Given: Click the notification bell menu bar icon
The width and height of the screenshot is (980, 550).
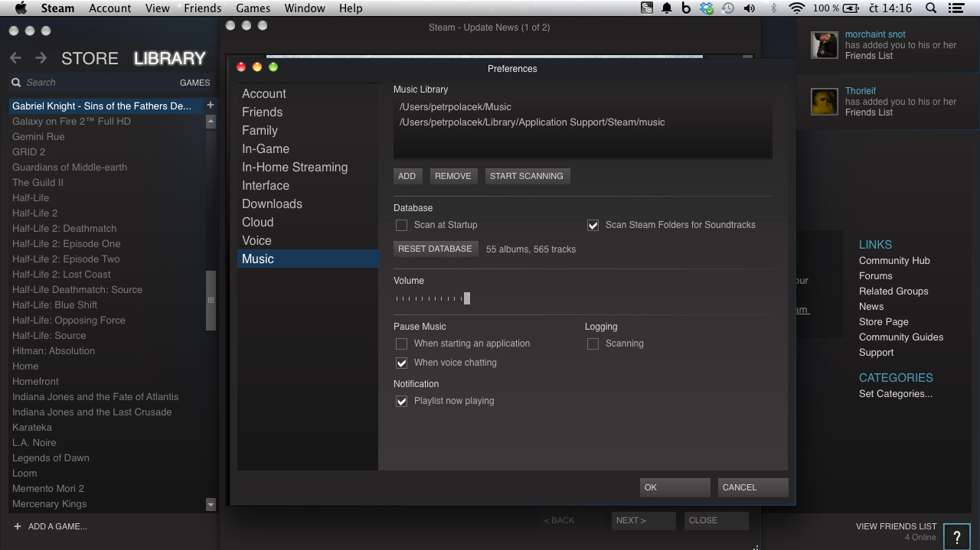Looking at the screenshot, I should [667, 8].
